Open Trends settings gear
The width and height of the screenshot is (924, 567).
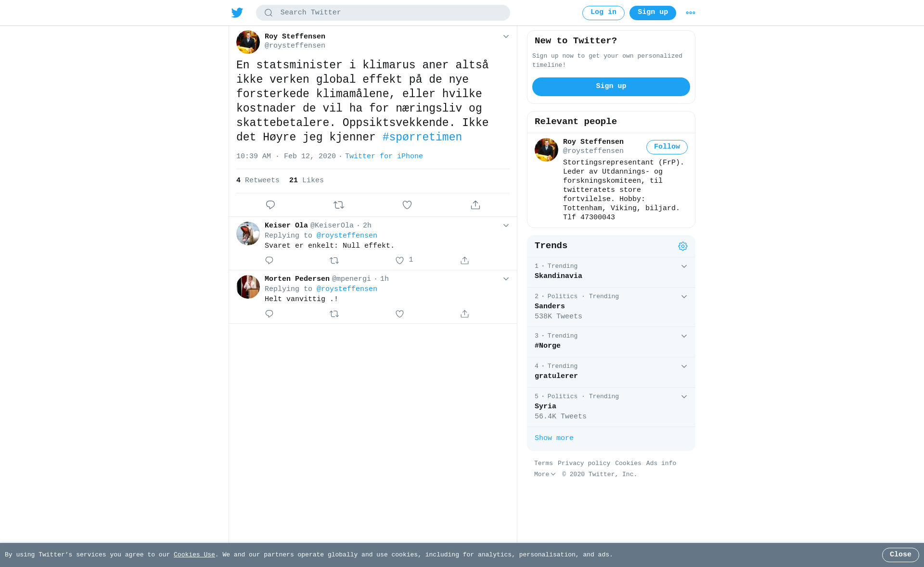point(683,246)
